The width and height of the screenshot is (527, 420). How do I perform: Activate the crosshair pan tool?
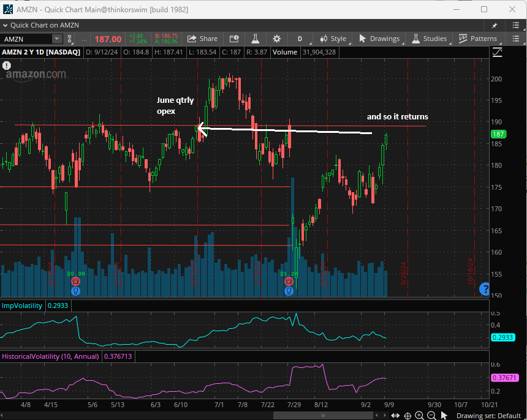[408, 416]
